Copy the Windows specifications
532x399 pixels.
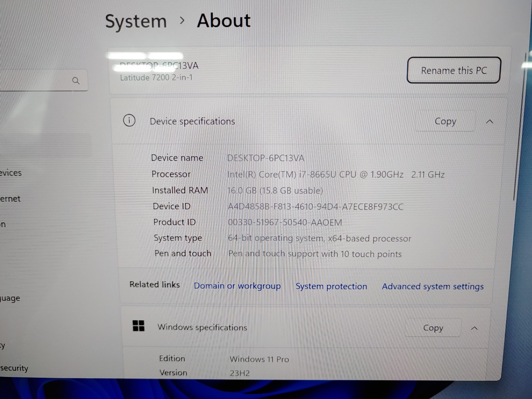(x=433, y=328)
